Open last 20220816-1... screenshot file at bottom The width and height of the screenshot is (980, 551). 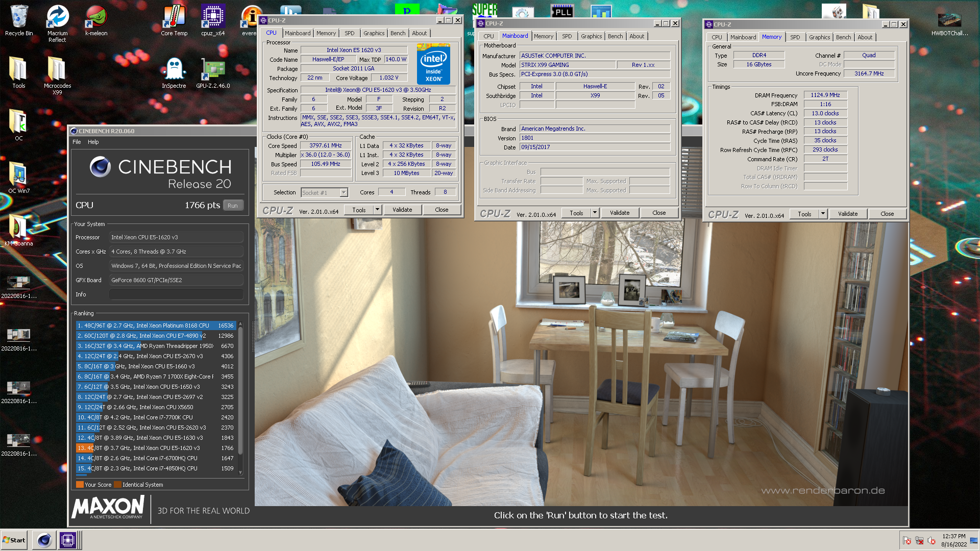19,444
